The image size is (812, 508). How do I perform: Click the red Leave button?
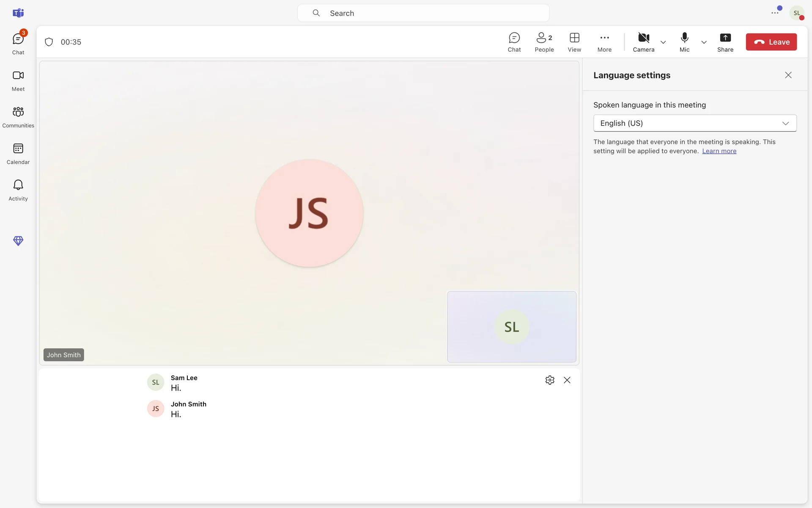tap(771, 42)
